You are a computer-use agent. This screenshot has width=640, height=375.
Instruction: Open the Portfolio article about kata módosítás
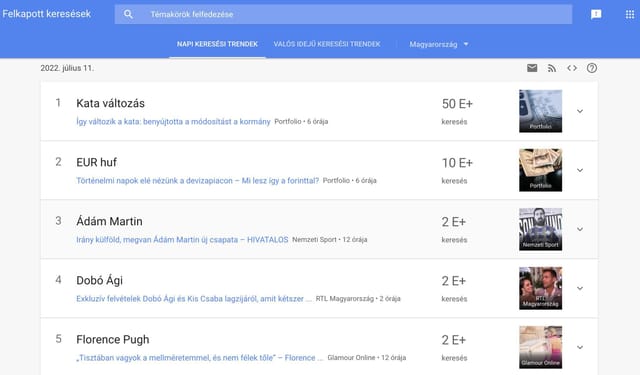(x=173, y=121)
